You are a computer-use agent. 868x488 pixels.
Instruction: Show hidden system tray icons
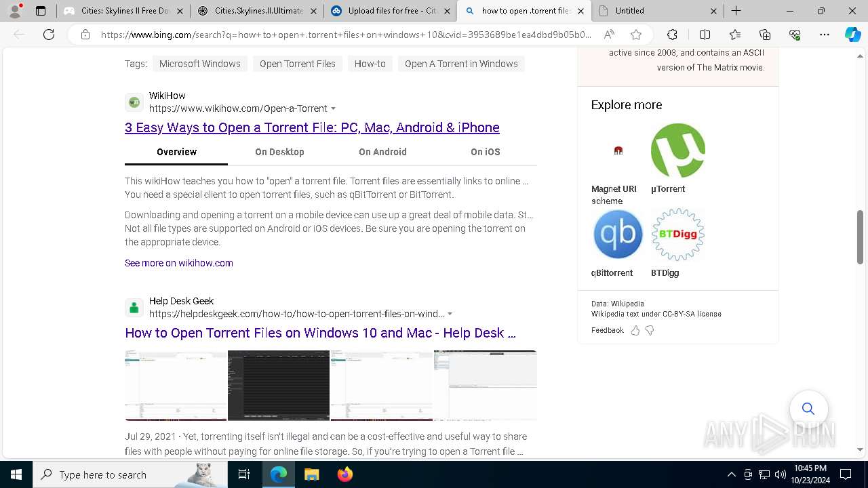(731, 474)
